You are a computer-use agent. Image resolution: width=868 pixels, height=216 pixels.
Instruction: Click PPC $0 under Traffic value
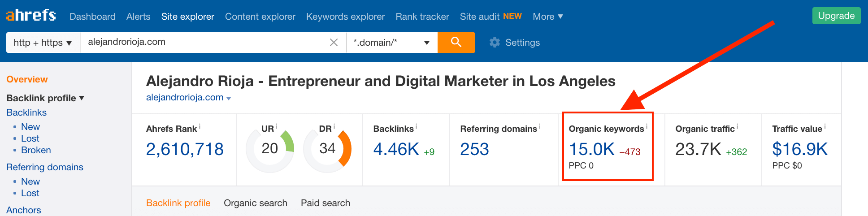pos(787,165)
